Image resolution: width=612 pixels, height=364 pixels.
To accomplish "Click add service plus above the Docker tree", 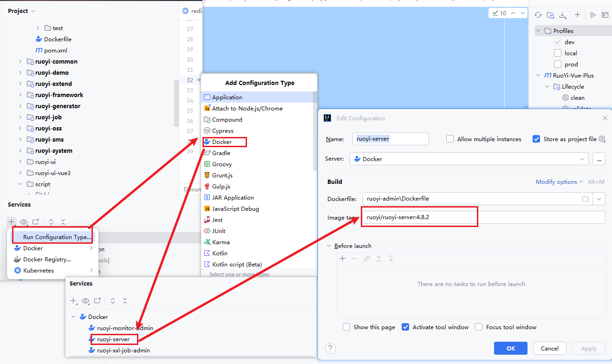I will point(73,301).
